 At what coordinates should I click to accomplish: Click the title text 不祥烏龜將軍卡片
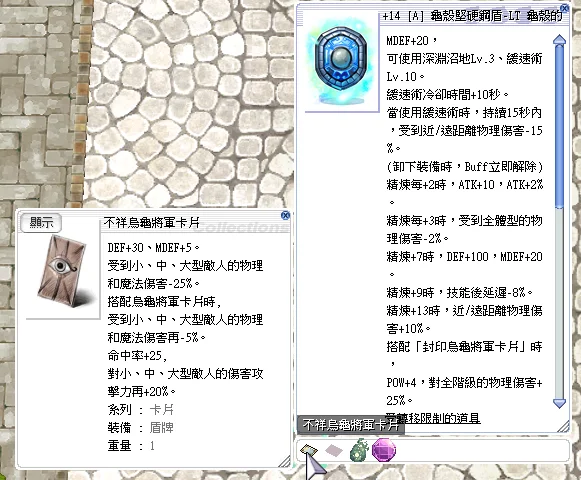[152, 222]
